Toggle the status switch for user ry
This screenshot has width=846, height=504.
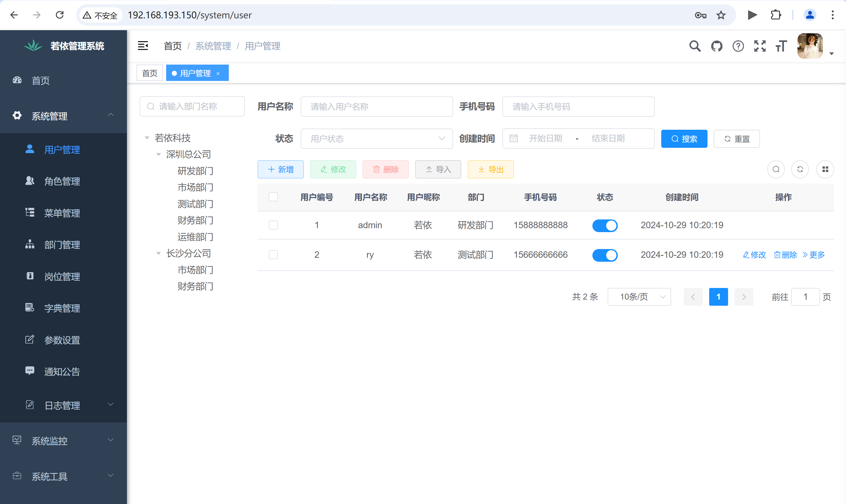605,255
